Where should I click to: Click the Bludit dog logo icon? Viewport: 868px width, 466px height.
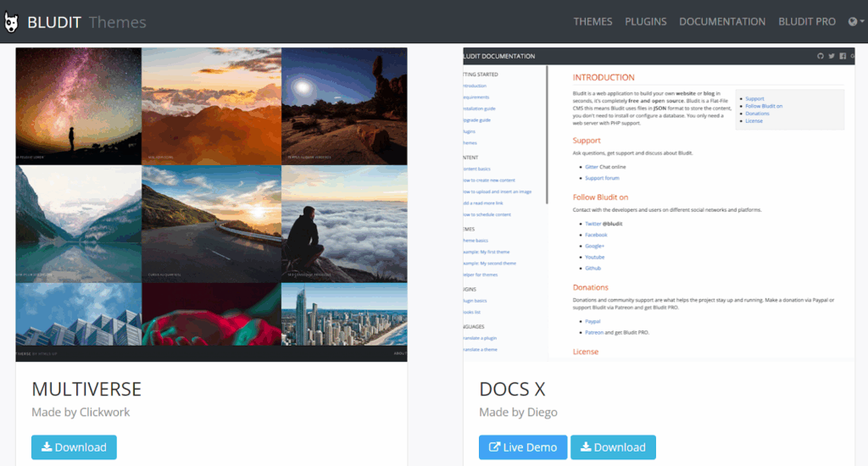(11, 22)
